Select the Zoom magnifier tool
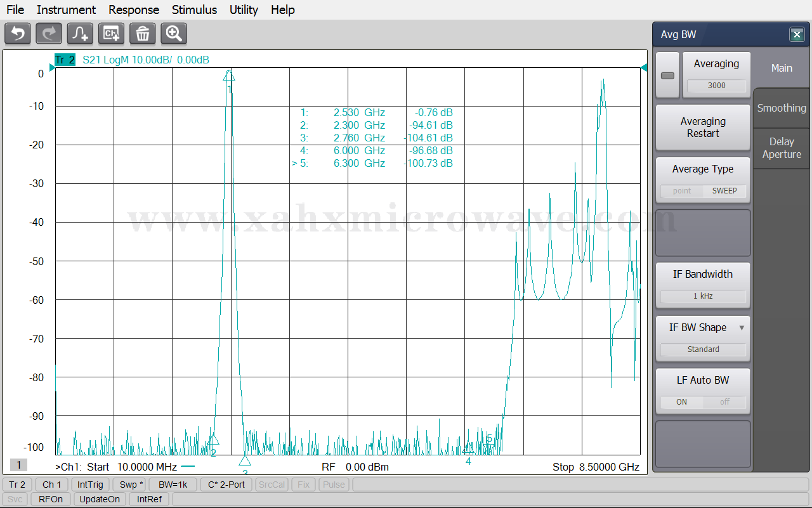The width and height of the screenshot is (812, 508). coord(174,34)
